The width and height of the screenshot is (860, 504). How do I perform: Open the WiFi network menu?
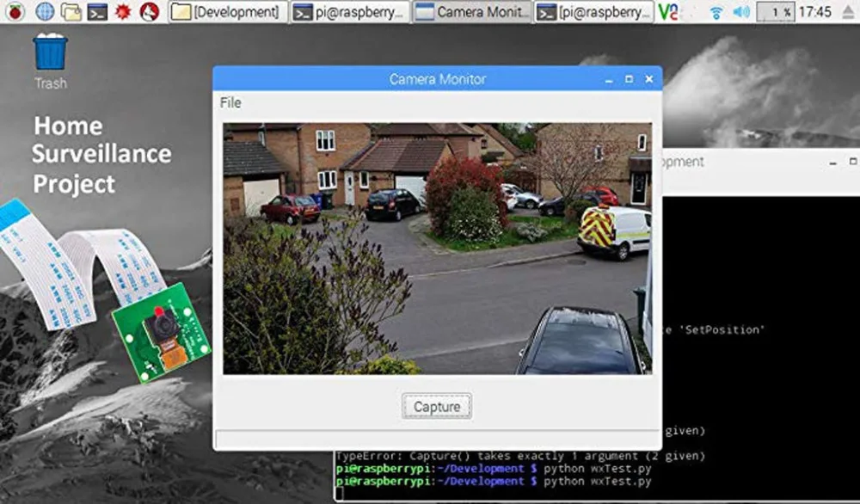[x=716, y=11]
